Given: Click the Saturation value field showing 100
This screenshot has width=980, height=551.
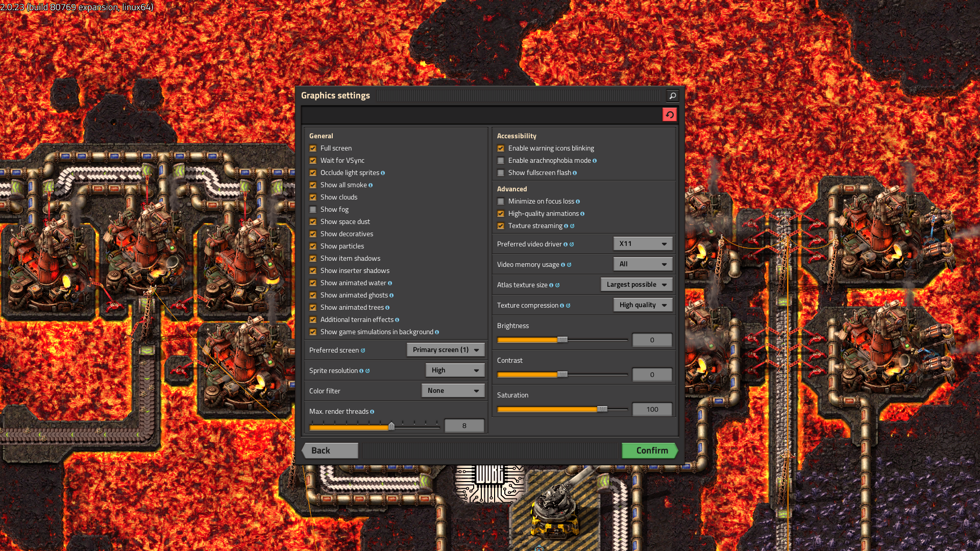Looking at the screenshot, I should pos(652,410).
